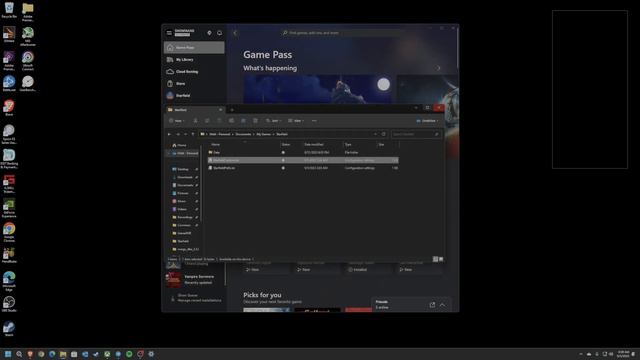Expand the Friends panel chevron
Screen dimensions: 640x360
442,305
